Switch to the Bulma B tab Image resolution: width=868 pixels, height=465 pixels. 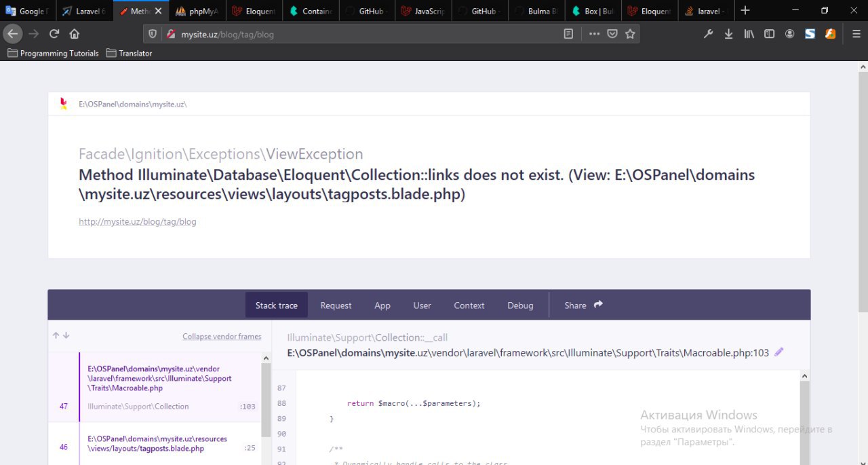pyautogui.click(x=537, y=11)
